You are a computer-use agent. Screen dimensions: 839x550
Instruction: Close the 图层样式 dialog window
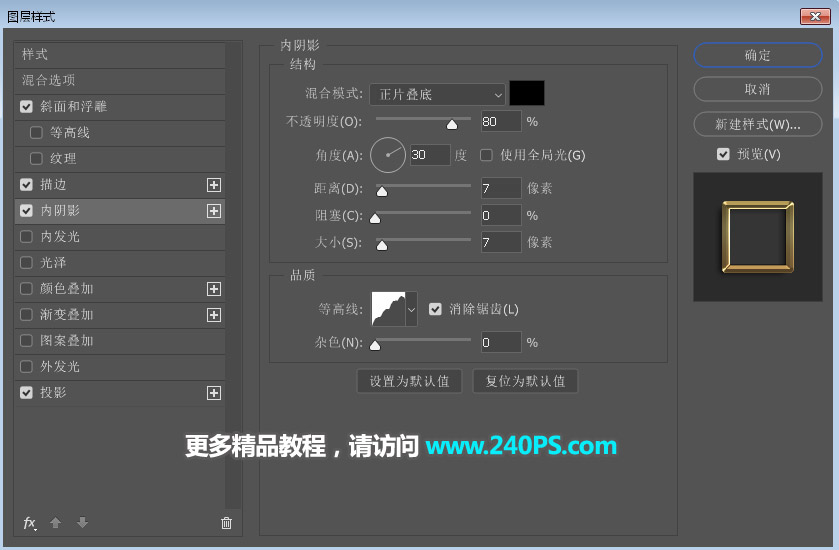pyautogui.click(x=815, y=17)
